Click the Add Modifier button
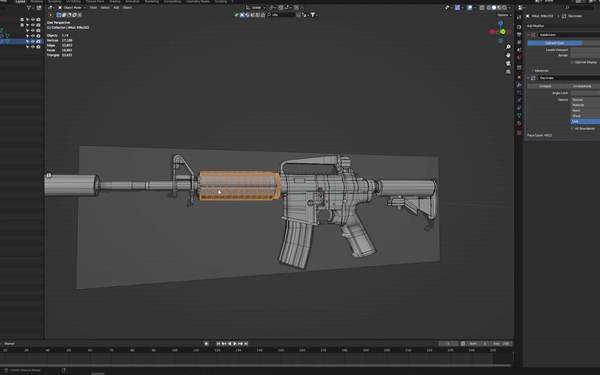This screenshot has height=375, width=600. click(x=563, y=26)
